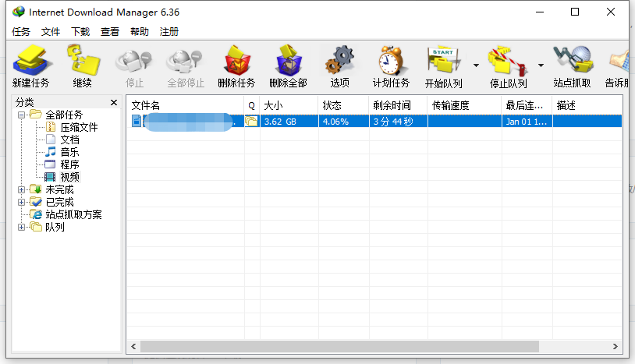Sort by the 文件名 column header
Viewport: 635px width, 364px height.
point(185,105)
